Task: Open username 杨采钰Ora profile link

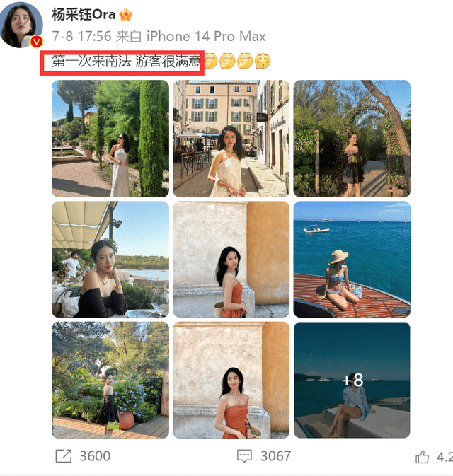Action: (84, 14)
